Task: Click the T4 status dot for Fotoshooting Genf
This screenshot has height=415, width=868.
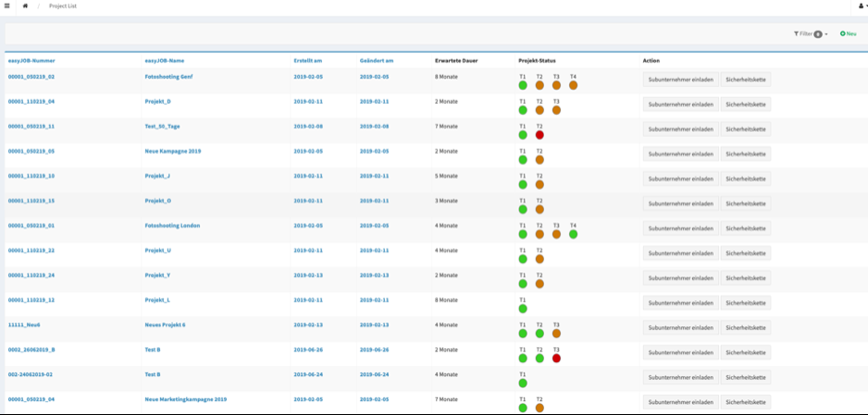Action: (x=573, y=85)
